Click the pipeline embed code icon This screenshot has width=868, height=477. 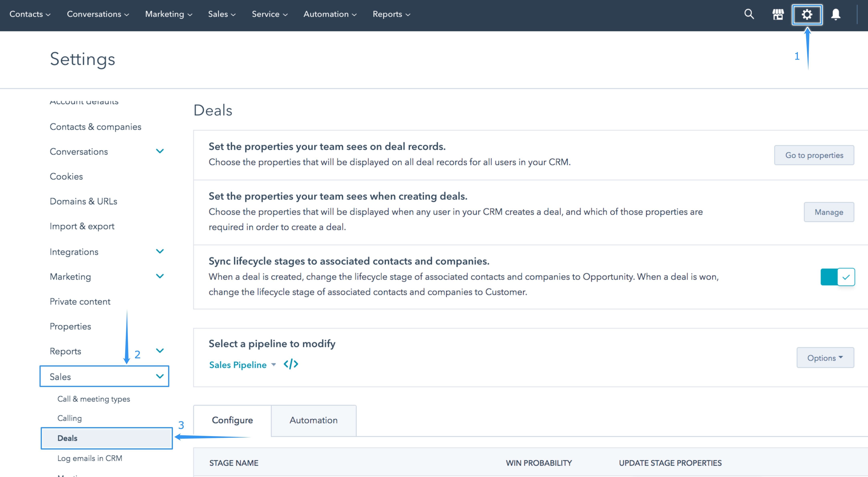[291, 364]
